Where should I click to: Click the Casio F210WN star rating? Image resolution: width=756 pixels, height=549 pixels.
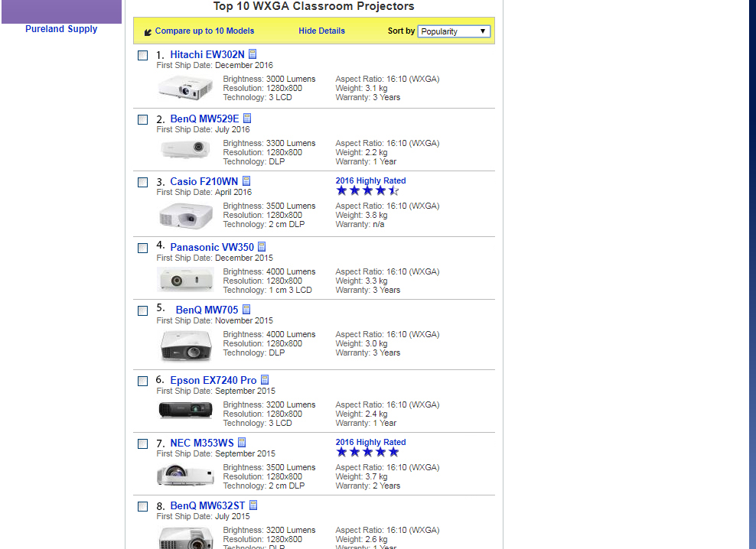(x=367, y=191)
